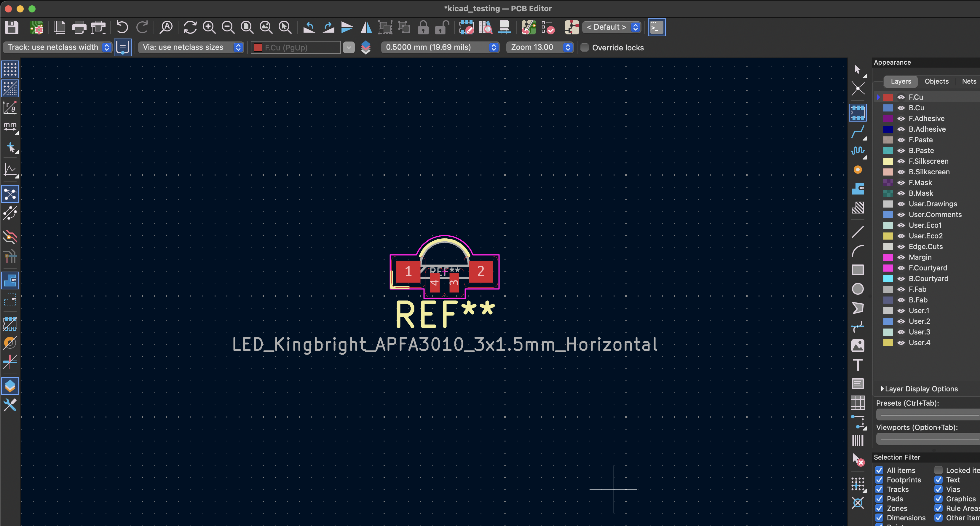
Task: Select the Route Tracks tool
Action: pyautogui.click(x=858, y=132)
